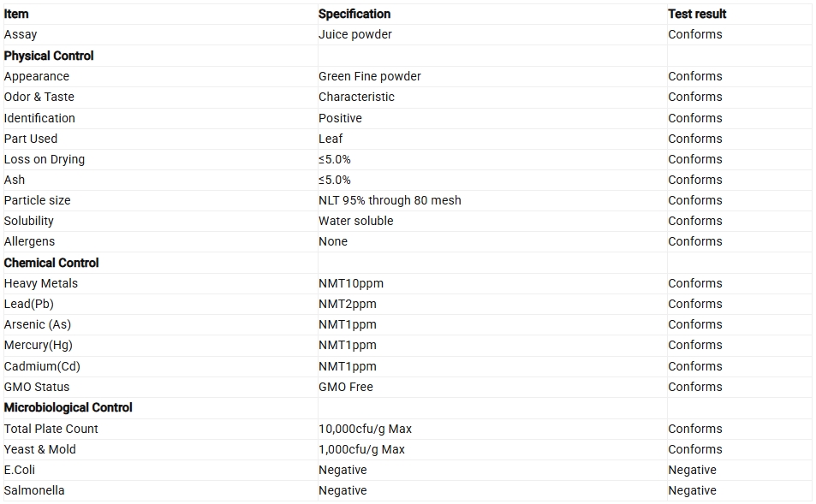Click the NMT10ppm Heavy Metals specification
Screen dimensions: 816x504
351,283
